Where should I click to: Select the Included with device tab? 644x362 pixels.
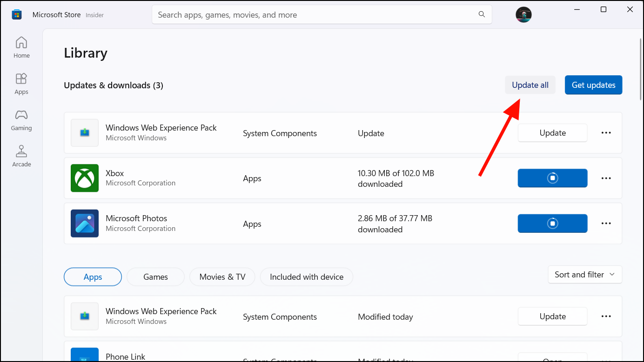point(307,277)
